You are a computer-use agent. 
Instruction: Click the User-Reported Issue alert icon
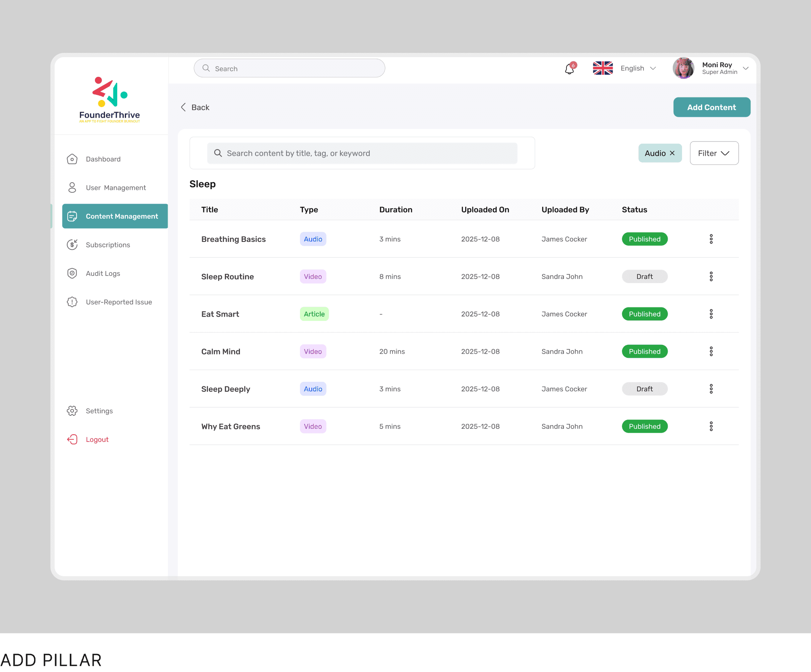[x=72, y=302]
